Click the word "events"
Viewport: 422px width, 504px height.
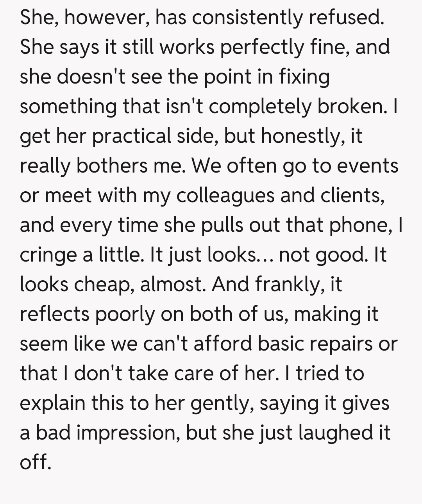(x=367, y=166)
